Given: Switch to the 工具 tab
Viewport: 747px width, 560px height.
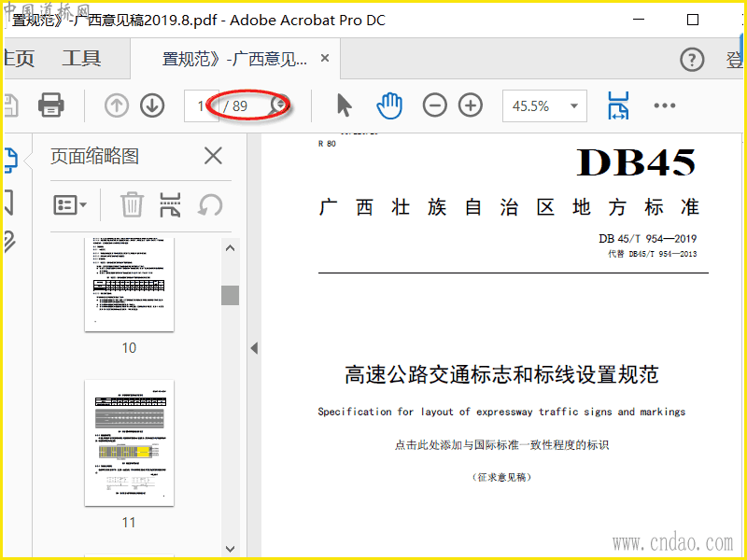Looking at the screenshot, I should 81,59.
